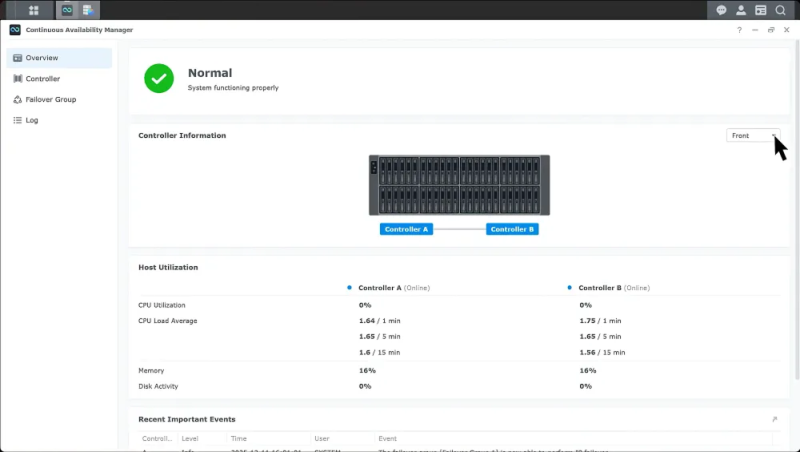Open the widgets panel icon
800x452 pixels.
coord(761,10)
